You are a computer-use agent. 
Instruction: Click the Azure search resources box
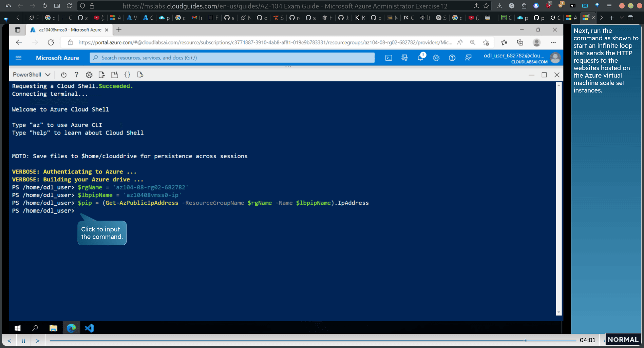232,58
